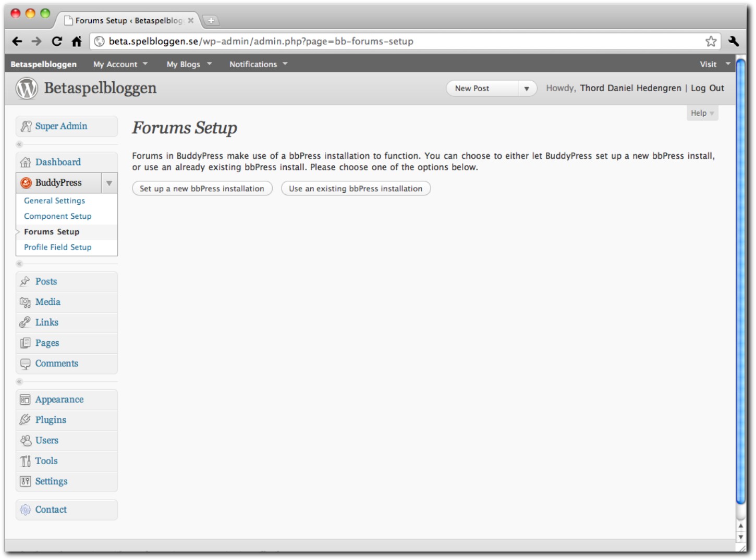This screenshot has width=756, height=560.
Task: Click the Links chain icon
Action: coord(25,322)
